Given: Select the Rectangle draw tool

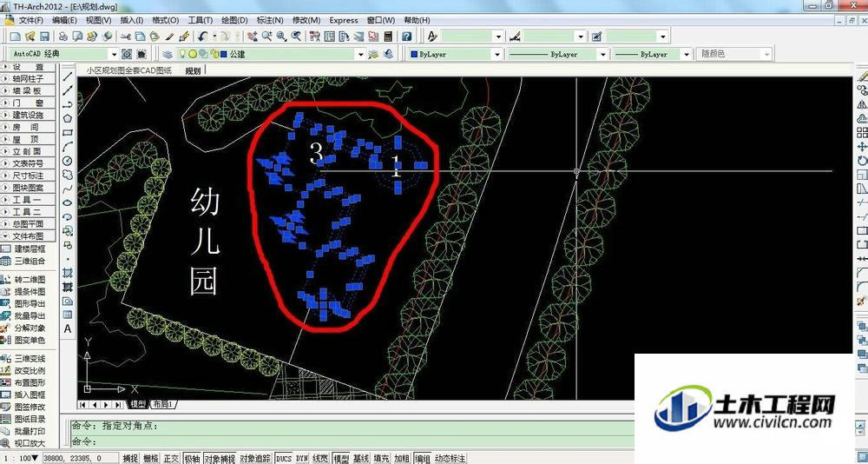Looking at the screenshot, I should click(68, 132).
